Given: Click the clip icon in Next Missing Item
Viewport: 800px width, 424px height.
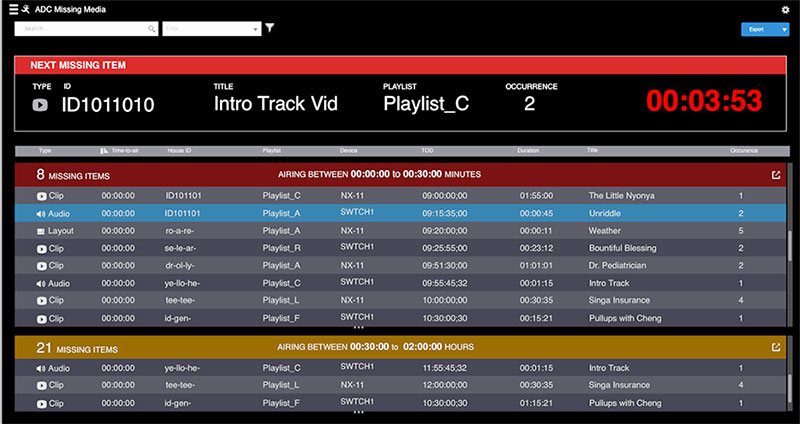Looking at the screenshot, I should tap(41, 104).
